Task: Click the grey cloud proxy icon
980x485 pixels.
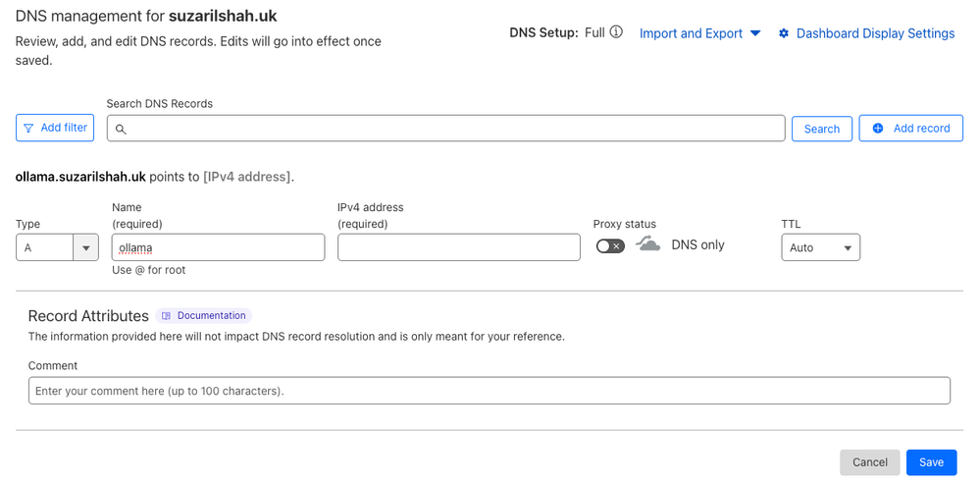Action: coord(648,244)
